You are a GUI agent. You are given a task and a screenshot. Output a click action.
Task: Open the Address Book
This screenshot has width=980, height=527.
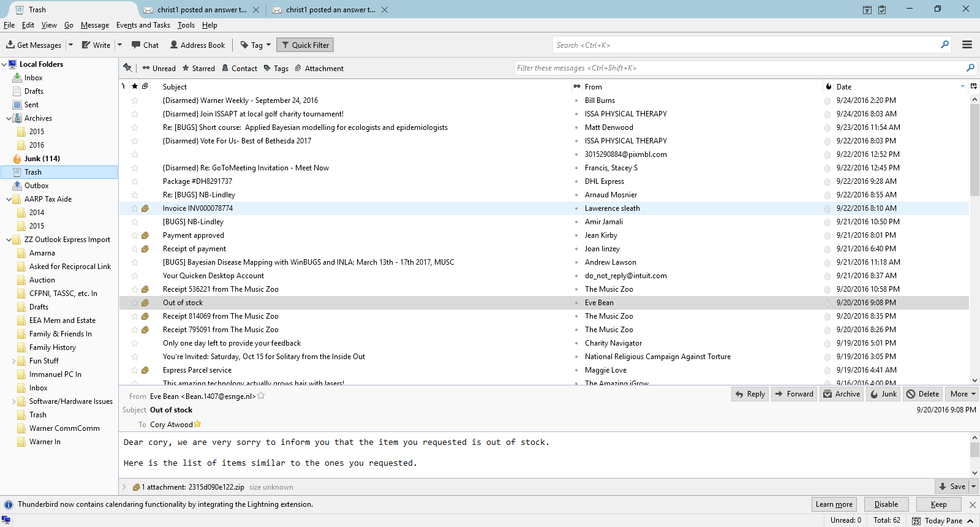[x=197, y=45]
